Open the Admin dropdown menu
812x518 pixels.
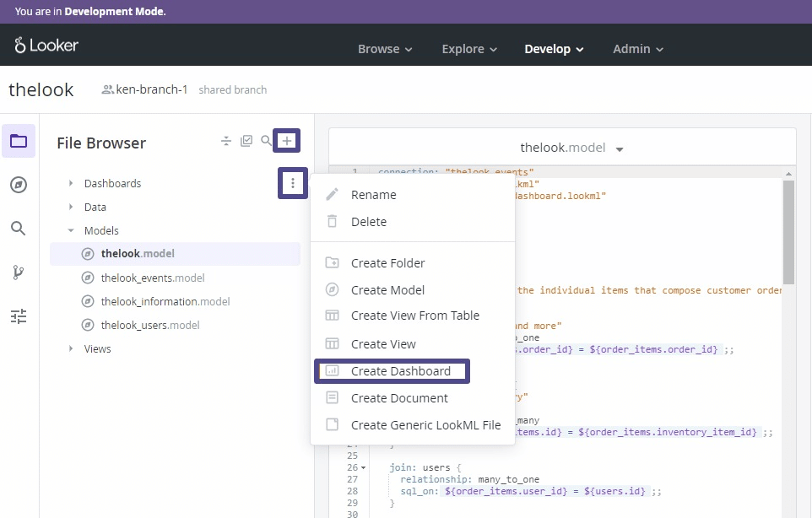coord(638,49)
